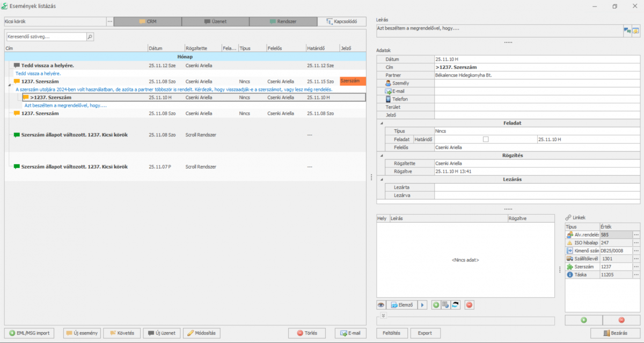Screen dimensions: 644x343
Task: Toggle the CRM filter button
Action: (148, 21)
